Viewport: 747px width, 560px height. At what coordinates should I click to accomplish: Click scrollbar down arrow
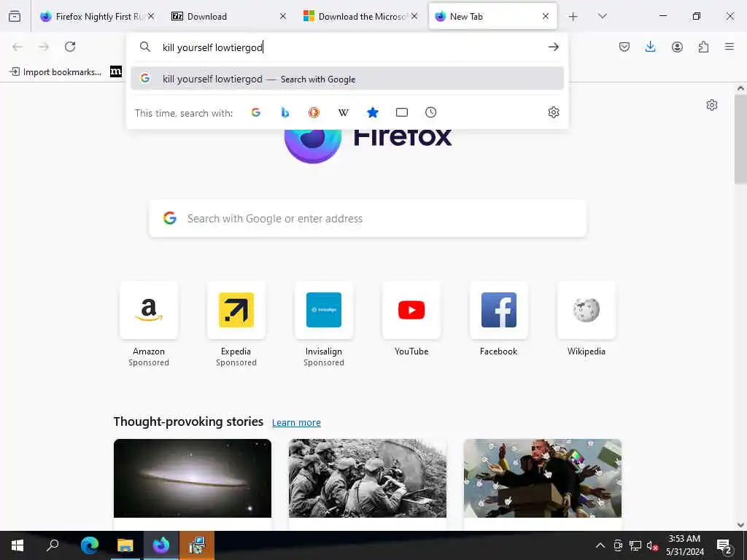pyautogui.click(x=740, y=525)
